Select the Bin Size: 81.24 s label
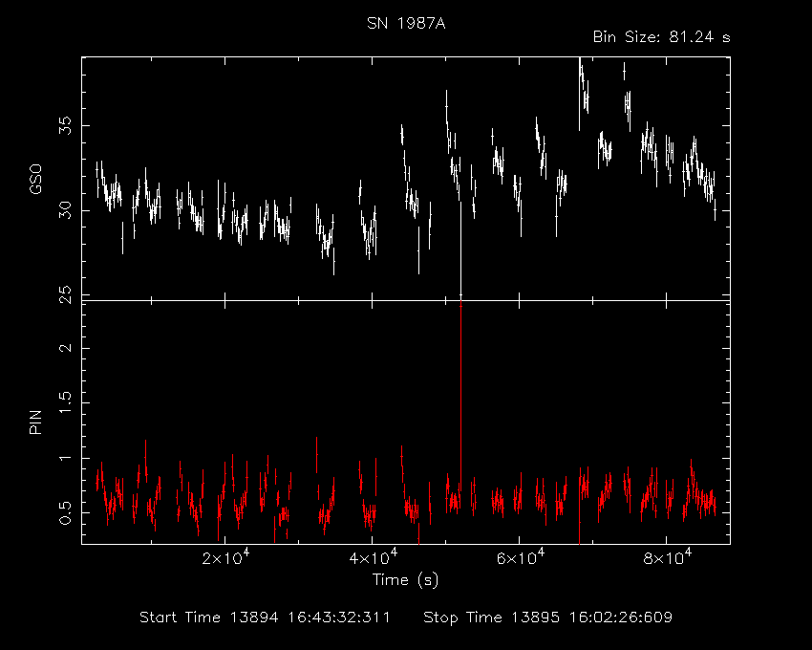812x650 pixels. (x=661, y=37)
